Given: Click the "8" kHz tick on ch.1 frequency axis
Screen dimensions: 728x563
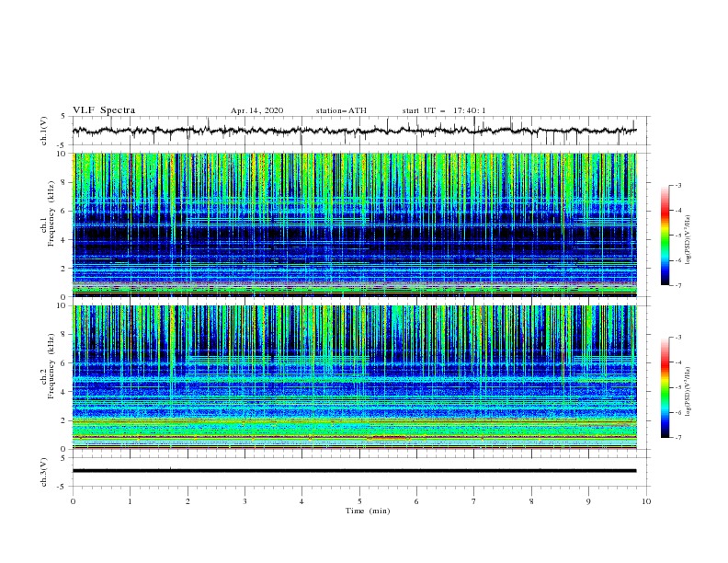Looking at the screenshot, I should [65, 182].
